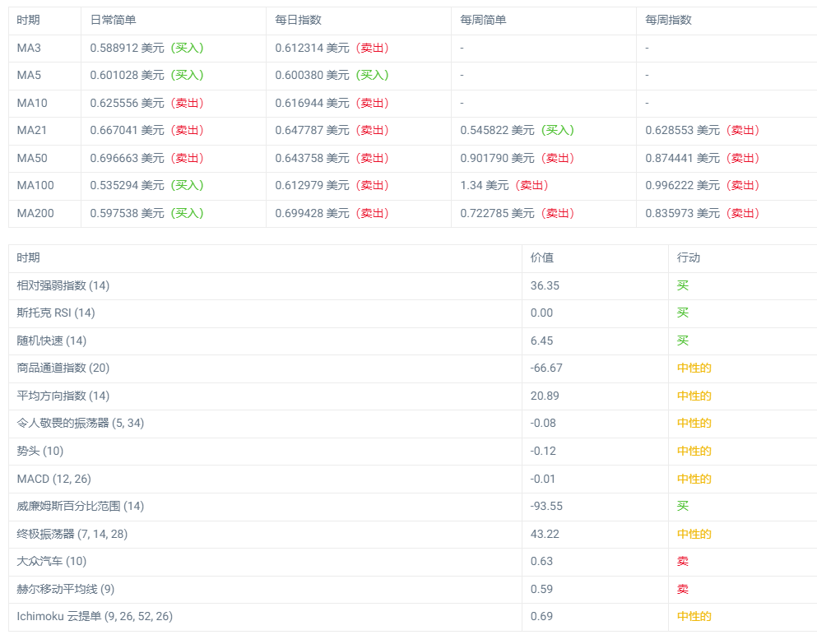Click MA50 weekly exponential value 0.874441 美元
This screenshot has width=817, height=644.
(x=683, y=158)
